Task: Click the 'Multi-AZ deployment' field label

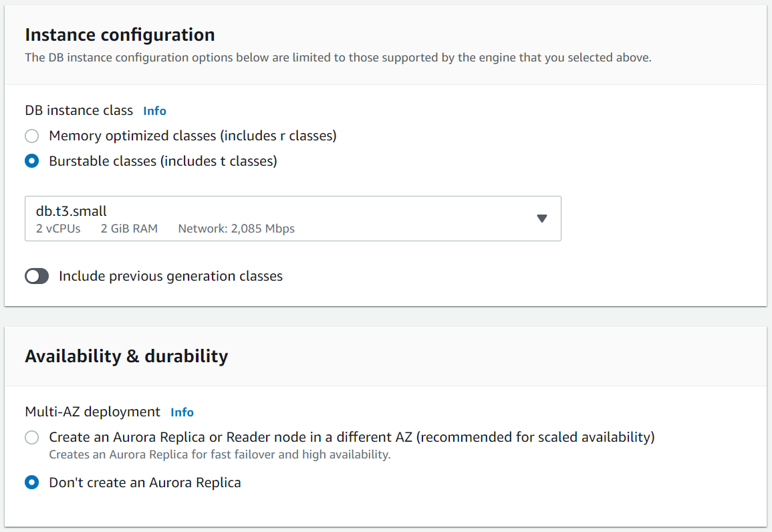Action: [x=92, y=412]
